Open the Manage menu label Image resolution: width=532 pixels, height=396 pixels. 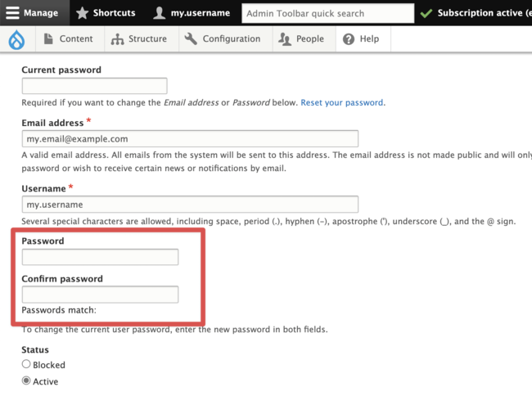pos(41,13)
